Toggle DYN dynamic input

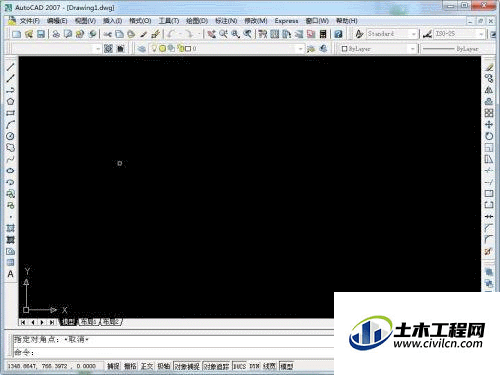tap(254, 366)
